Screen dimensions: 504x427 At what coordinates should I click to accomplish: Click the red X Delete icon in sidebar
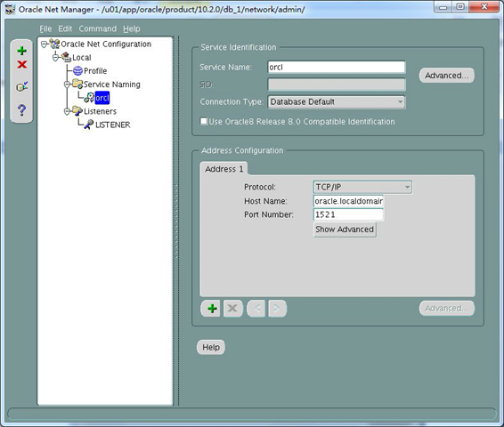pyautogui.click(x=22, y=65)
